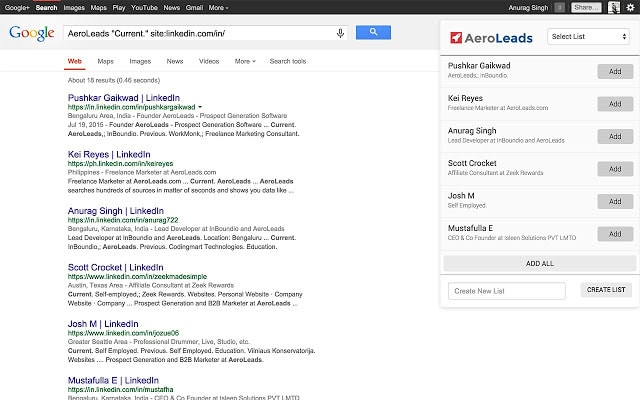Open News in the top black bar
This screenshot has width=640, height=400.
point(171,7)
